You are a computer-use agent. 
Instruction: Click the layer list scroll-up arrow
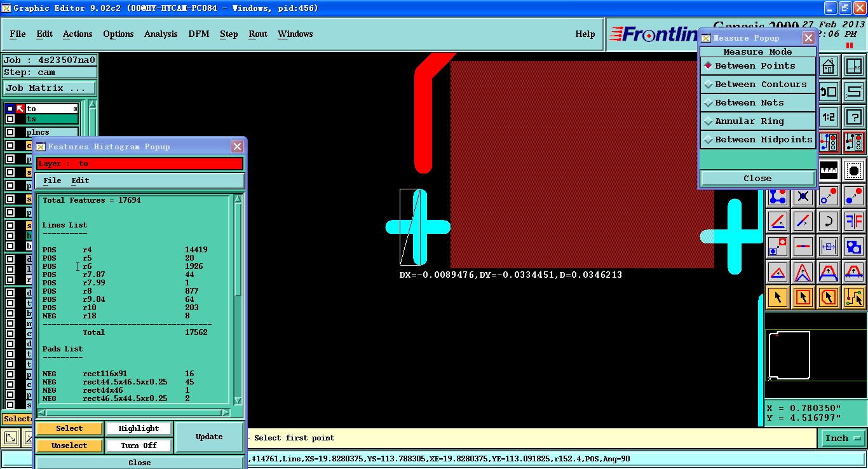92,104
